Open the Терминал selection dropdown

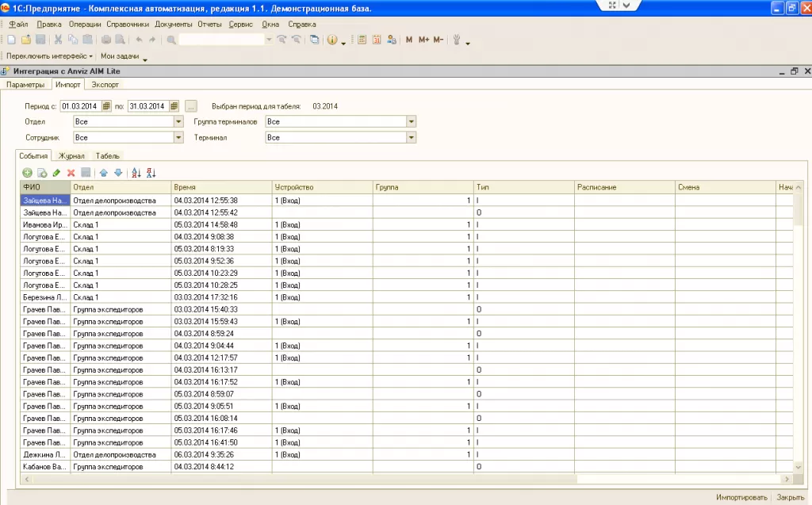411,136
